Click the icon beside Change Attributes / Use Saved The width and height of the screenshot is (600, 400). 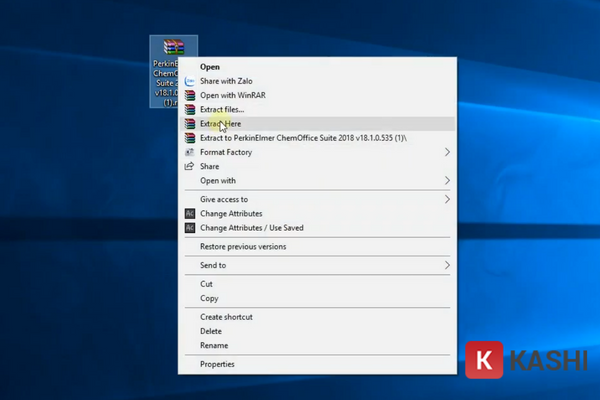click(189, 227)
